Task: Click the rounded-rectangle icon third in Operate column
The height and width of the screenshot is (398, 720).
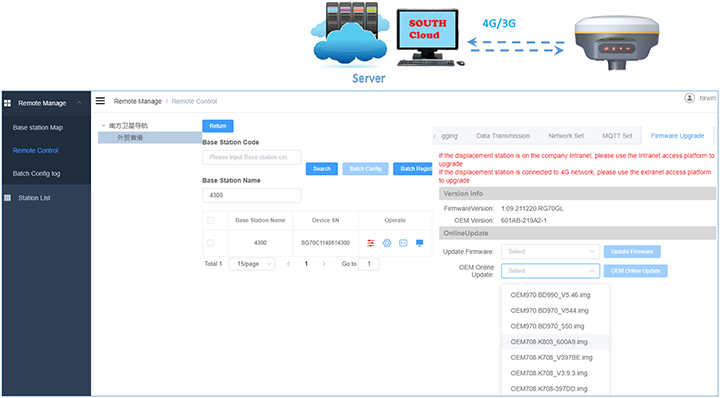Action: (403, 243)
